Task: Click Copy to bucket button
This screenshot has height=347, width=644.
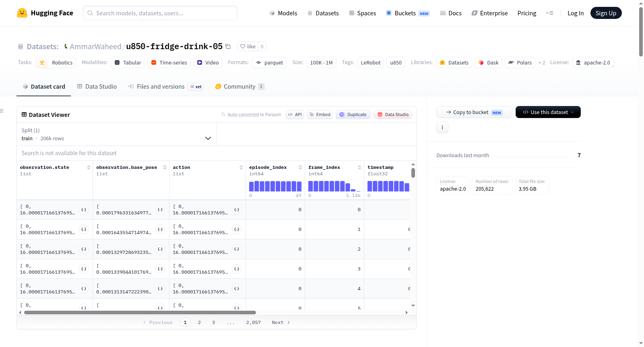Action: click(x=474, y=112)
